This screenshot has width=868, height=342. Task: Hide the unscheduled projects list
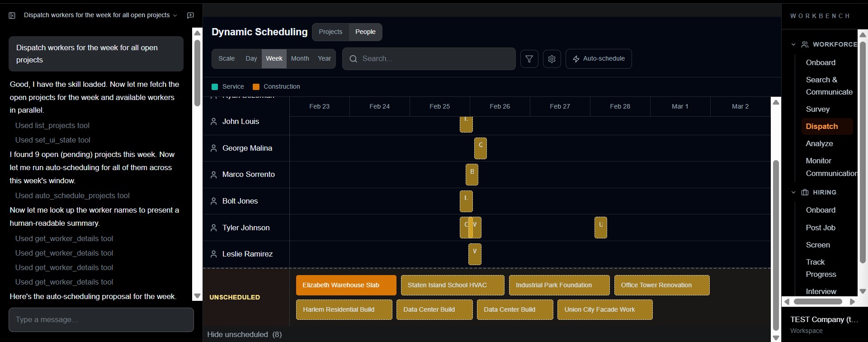[x=245, y=334]
